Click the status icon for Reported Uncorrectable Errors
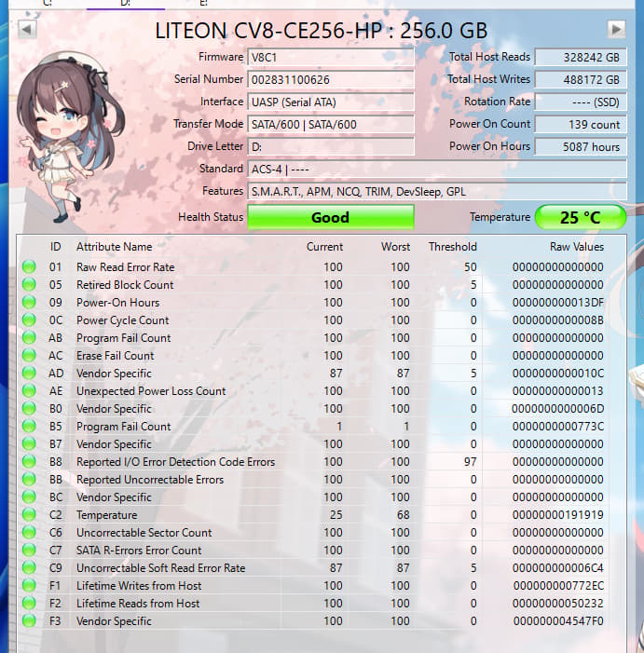 [x=29, y=480]
